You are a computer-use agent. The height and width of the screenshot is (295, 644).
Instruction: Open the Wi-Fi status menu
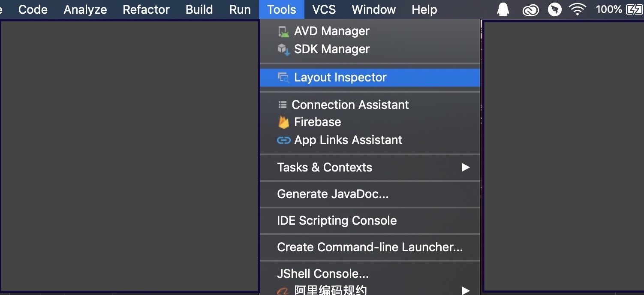(578, 9)
